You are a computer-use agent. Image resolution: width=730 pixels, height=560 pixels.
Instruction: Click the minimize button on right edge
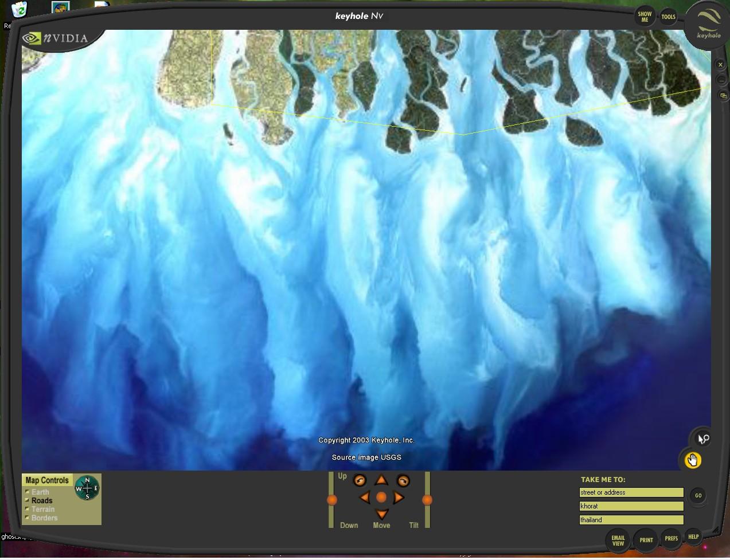click(x=721, y=80)
